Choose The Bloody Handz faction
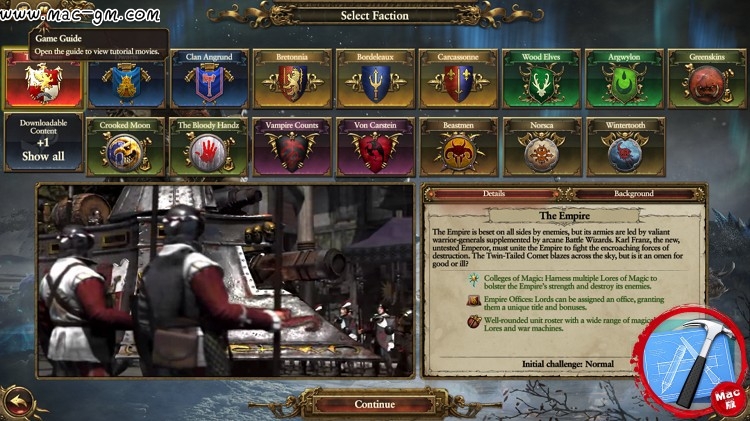 (209, 147)
